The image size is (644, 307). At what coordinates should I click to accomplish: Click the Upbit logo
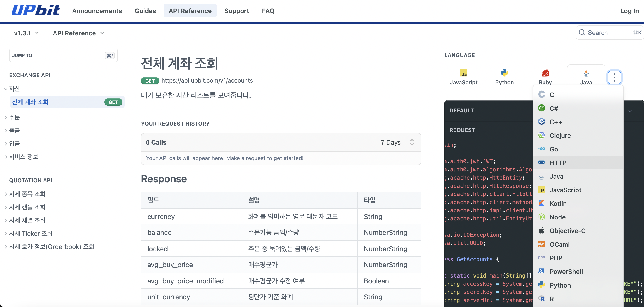coord(36,10)
